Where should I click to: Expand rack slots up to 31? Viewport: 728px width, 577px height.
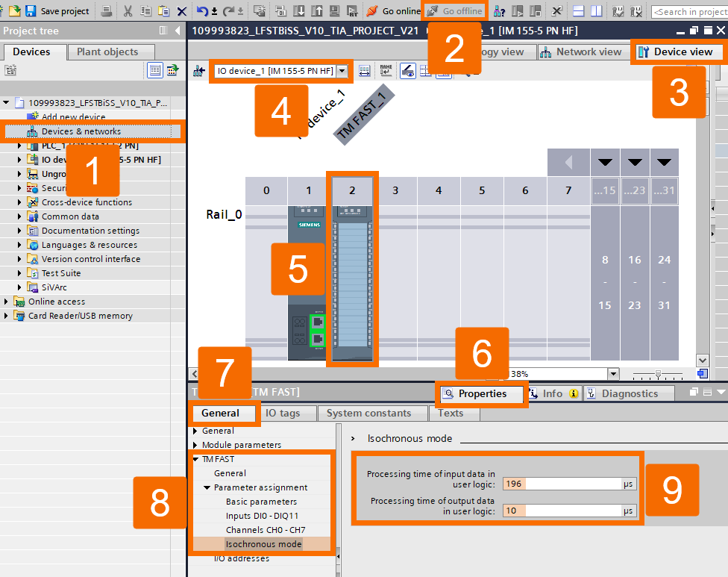(665, 163)
